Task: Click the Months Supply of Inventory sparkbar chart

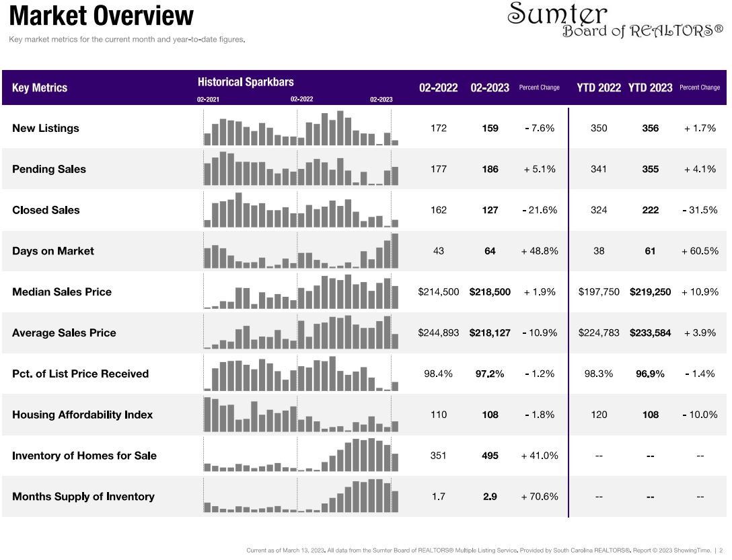Action: 301,497
